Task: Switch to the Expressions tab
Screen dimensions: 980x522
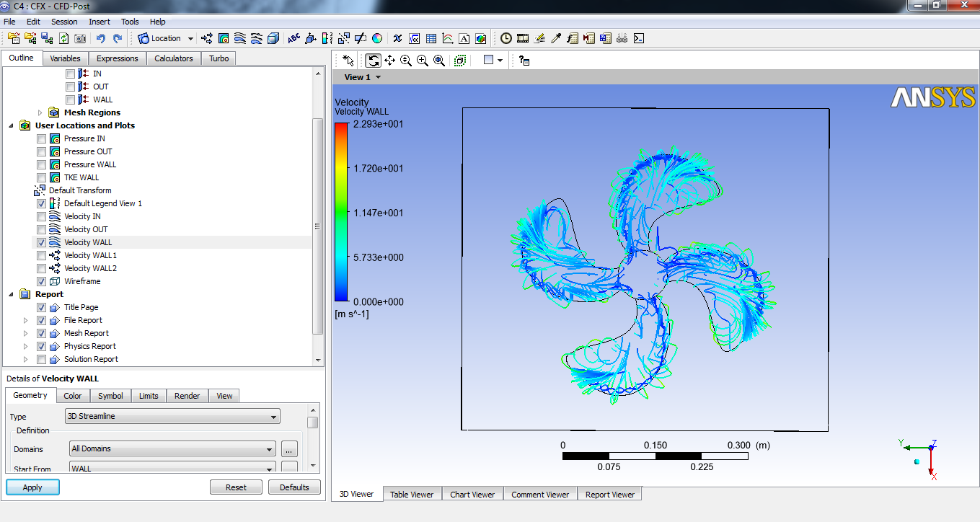Action: (x=117, y=58)
